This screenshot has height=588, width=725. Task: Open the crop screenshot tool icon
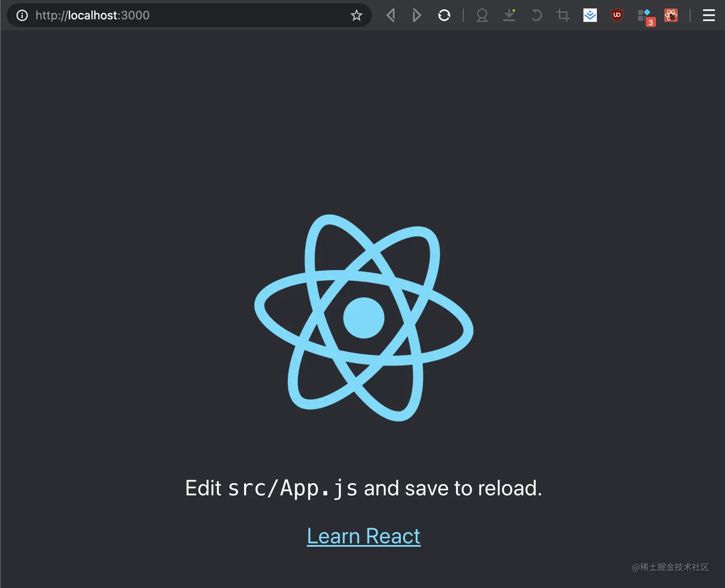[x=563, y=15]
